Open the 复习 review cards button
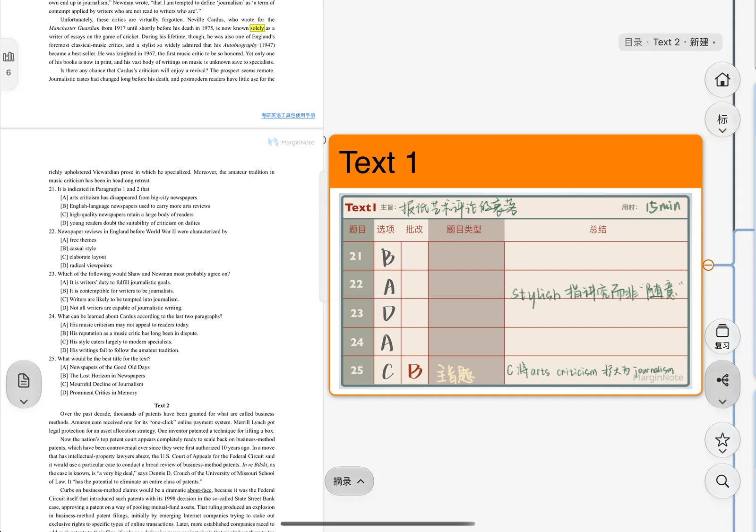Screen dimensions: 756x532 tap(722, 336)
